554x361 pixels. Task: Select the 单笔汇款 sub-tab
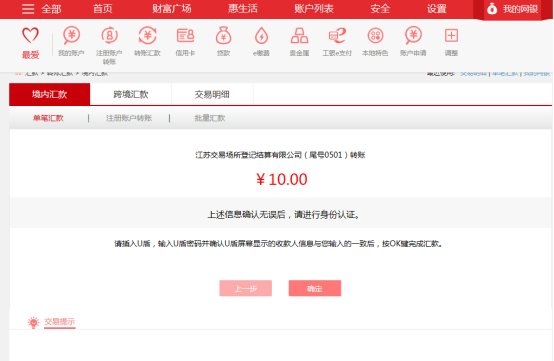point(48,118)
